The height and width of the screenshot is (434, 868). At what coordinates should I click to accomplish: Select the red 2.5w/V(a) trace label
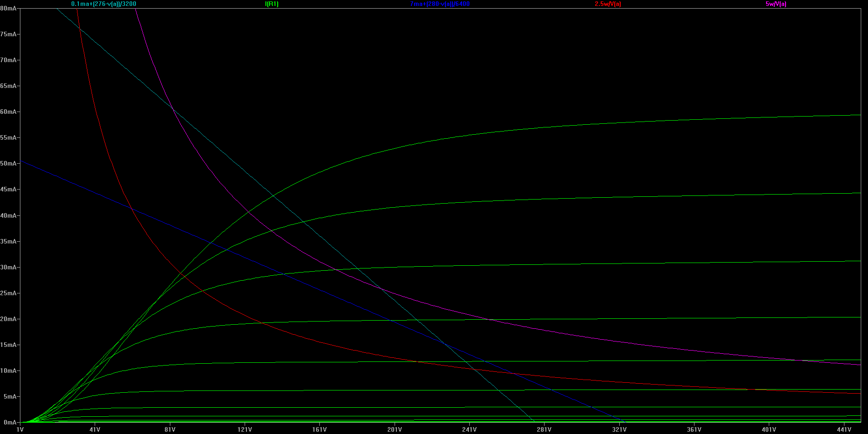[x=608, y=4]
